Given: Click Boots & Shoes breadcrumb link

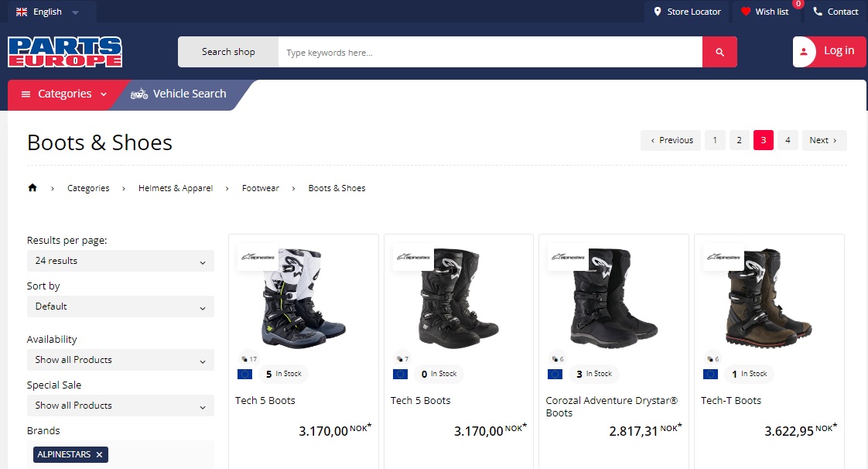Looking at the screenshot, I should tap(337, 188).
